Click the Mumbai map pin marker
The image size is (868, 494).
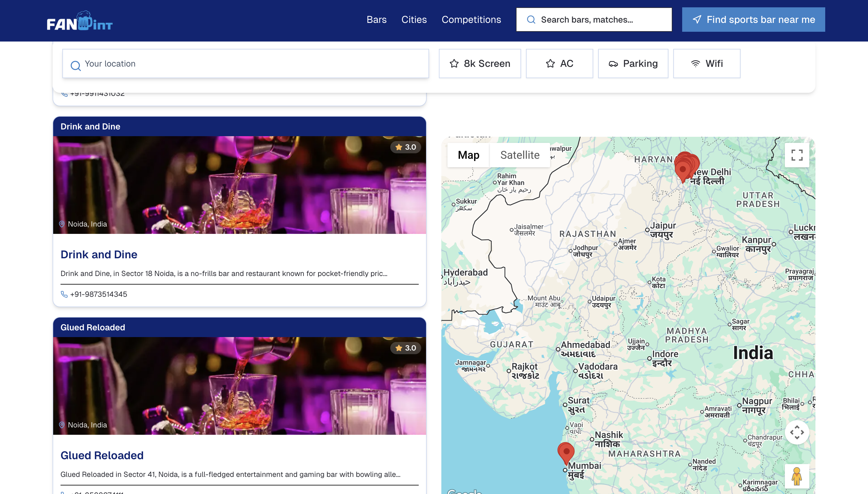[566, 452]
